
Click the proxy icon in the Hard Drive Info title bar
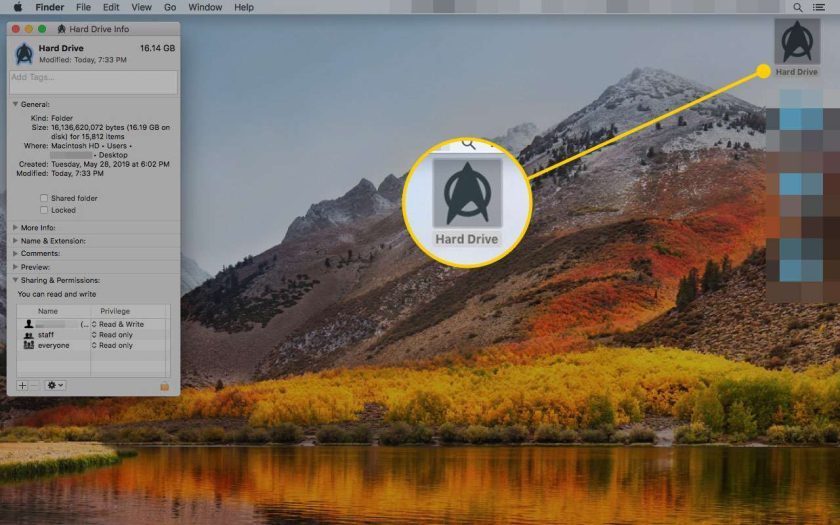(x=62, y=29)
